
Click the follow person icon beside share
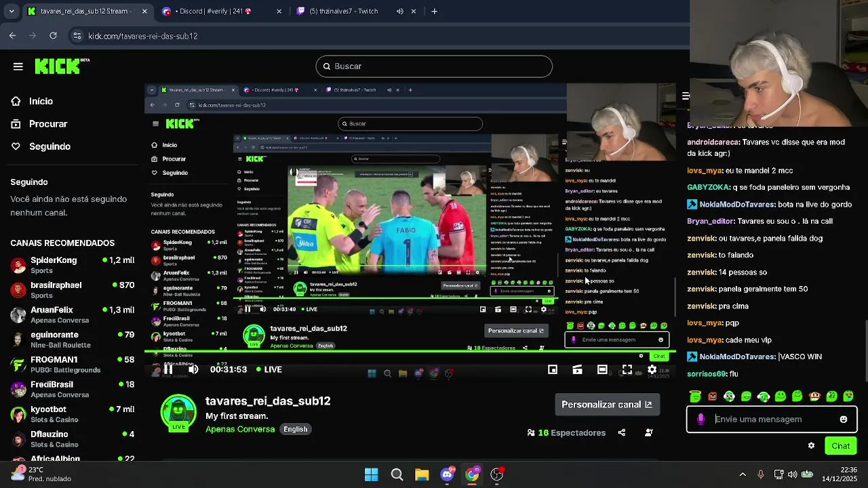click(649, 432)
